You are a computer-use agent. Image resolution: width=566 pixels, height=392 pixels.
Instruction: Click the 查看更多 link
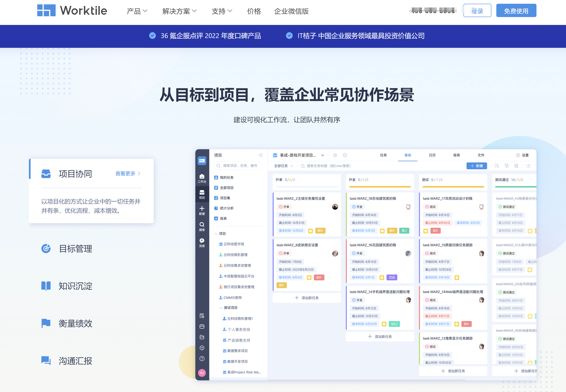click(x=128, y=173)
